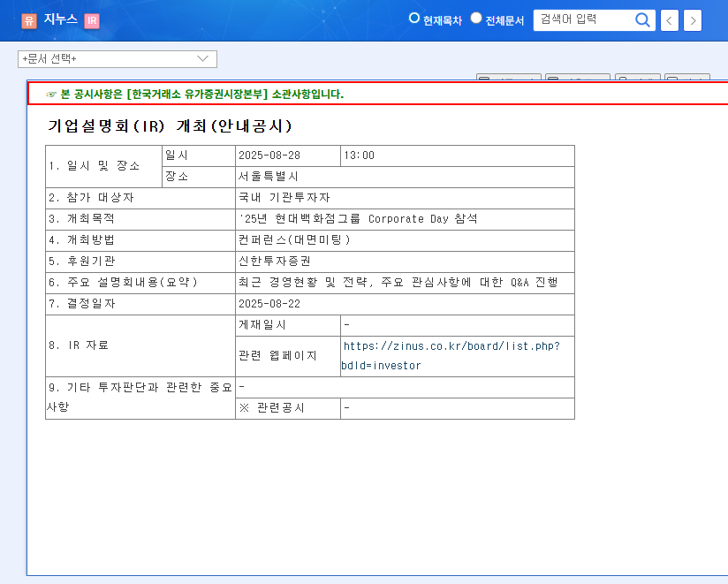Click the magnifier search icon
This screenshot has width=728, height=584.
tap(644, 19)
